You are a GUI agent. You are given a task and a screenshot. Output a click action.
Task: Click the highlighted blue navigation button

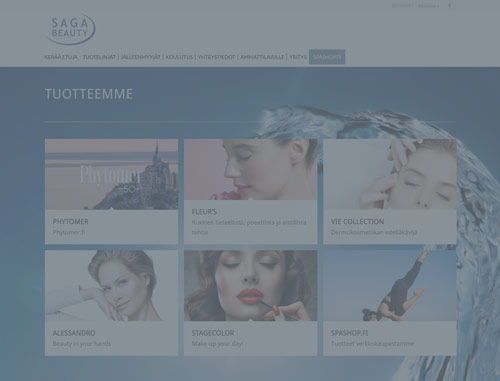(327, 57)
